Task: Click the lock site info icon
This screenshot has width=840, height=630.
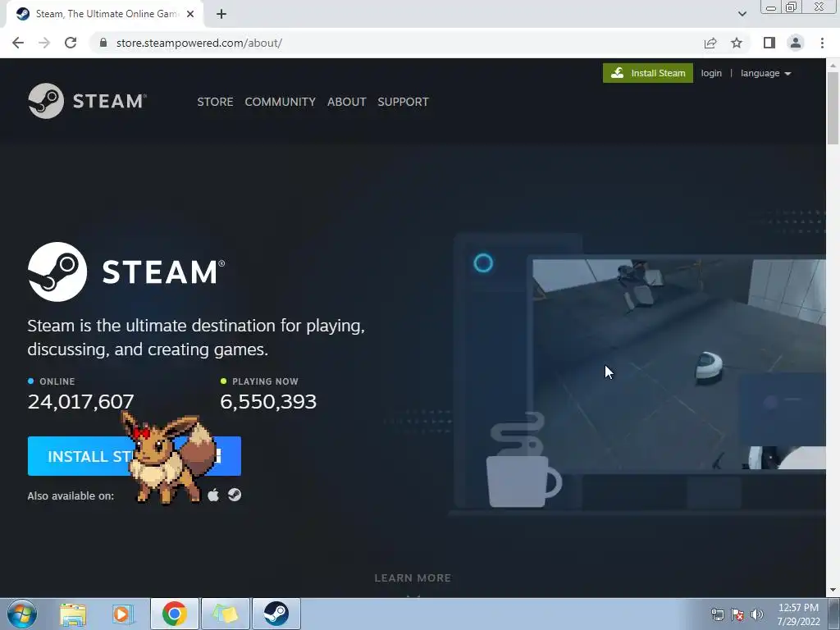Action: [103, 43]
